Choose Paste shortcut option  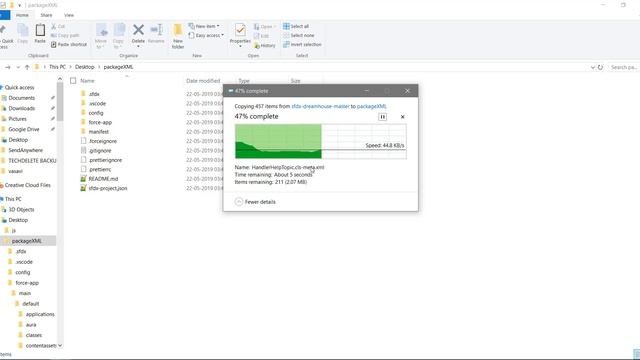pyautogui.click(x=69, y=44)
